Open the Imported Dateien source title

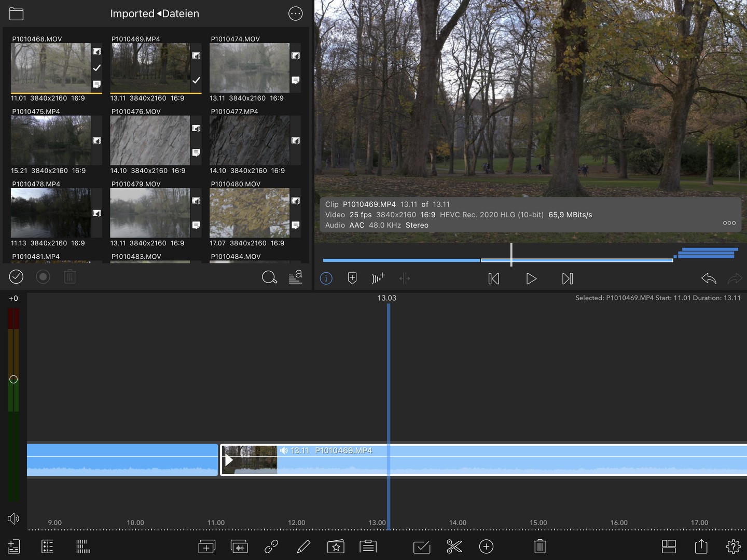[x=155, y=13]
